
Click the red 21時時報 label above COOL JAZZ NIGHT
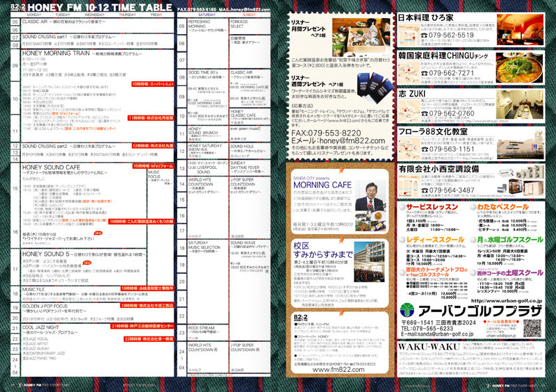(x=142, y=326)
